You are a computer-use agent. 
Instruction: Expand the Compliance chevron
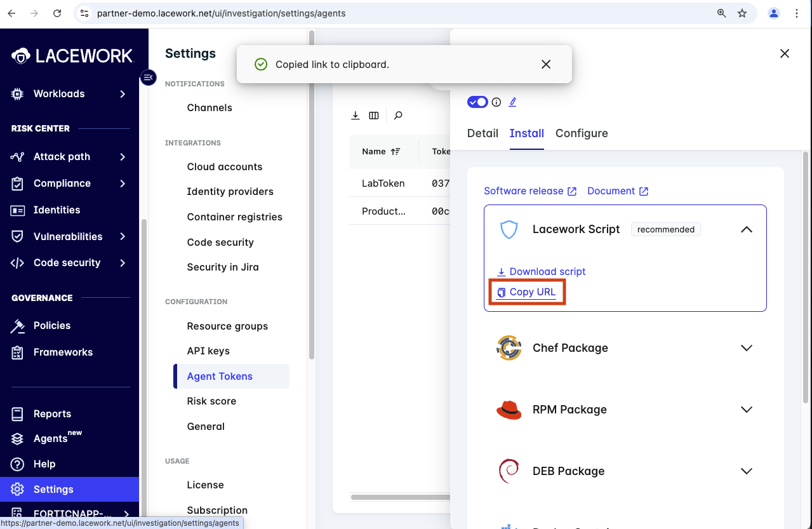(123, 184)
